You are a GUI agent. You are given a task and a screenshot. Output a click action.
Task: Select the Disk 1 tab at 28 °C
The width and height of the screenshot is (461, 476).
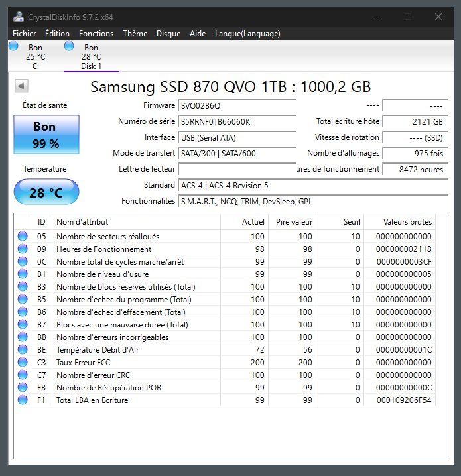91,57
